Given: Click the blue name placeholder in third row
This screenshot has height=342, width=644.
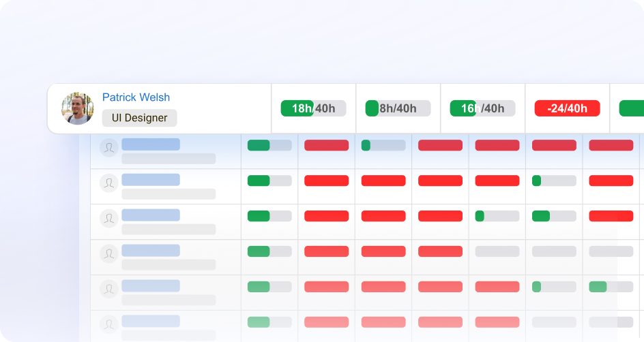Looking at the screenshot, I should tap(151, 215).
